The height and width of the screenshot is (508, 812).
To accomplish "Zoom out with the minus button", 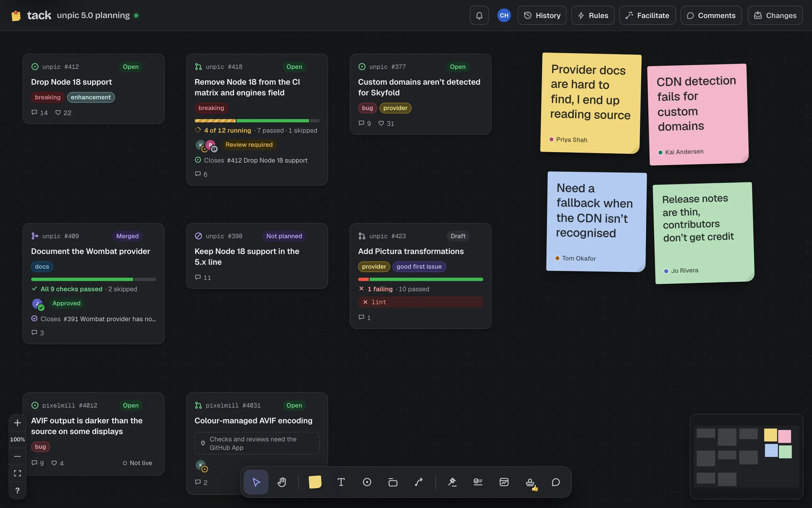I will pyautogui.click(x=17, y=456).
